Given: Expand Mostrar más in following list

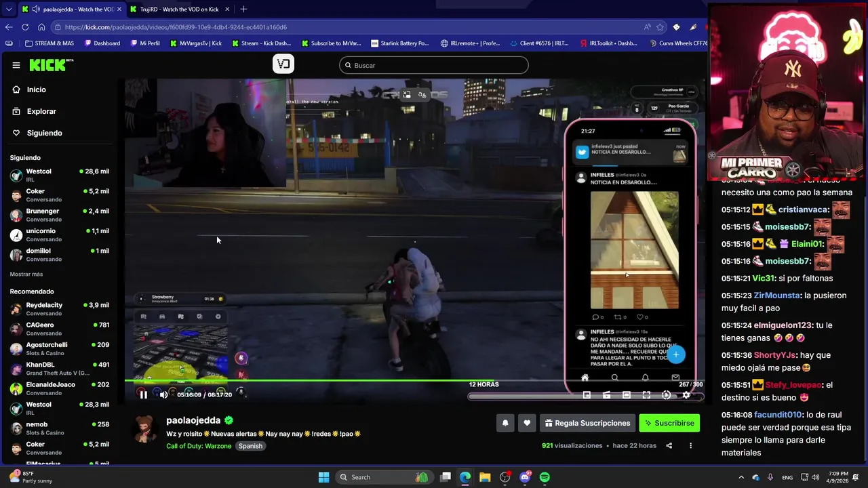Looking at the screenshot, I should coord(26,274).
